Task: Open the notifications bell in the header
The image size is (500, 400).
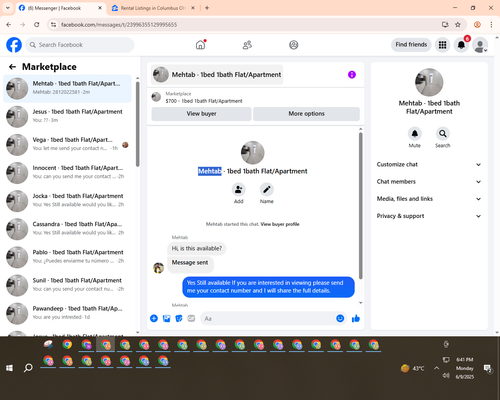Action: [461, 45]
